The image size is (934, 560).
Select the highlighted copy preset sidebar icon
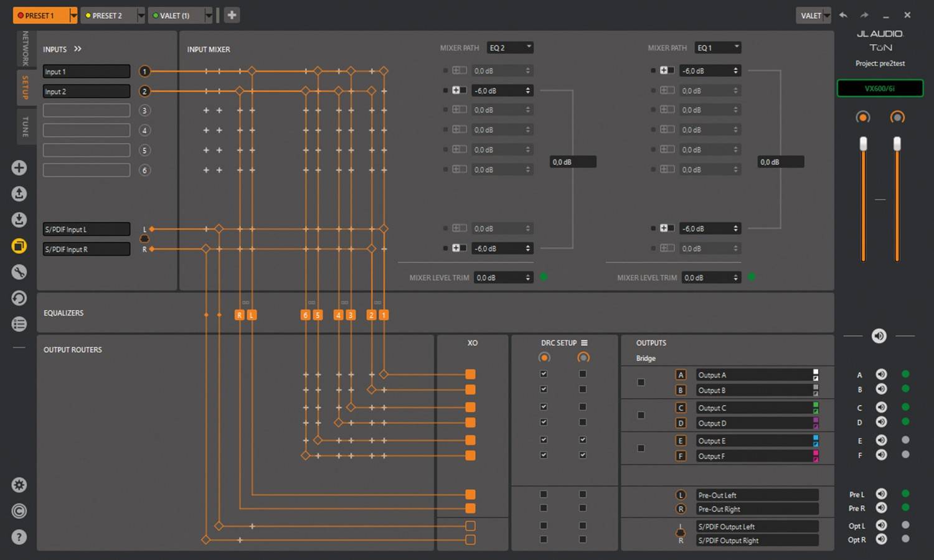coord(19,246)
